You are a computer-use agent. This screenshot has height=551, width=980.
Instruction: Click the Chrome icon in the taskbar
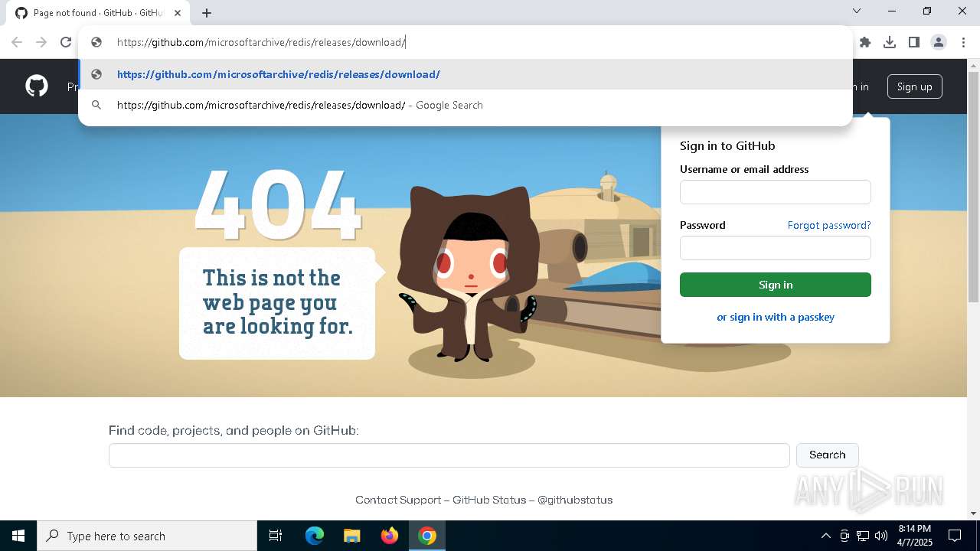coord(427,536)
